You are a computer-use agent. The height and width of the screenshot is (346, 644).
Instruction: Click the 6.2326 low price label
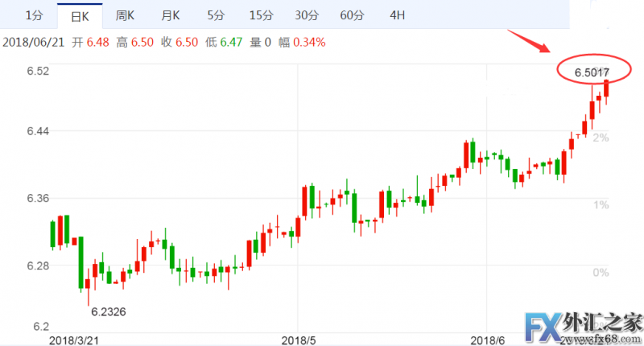(x=107, y=311)
